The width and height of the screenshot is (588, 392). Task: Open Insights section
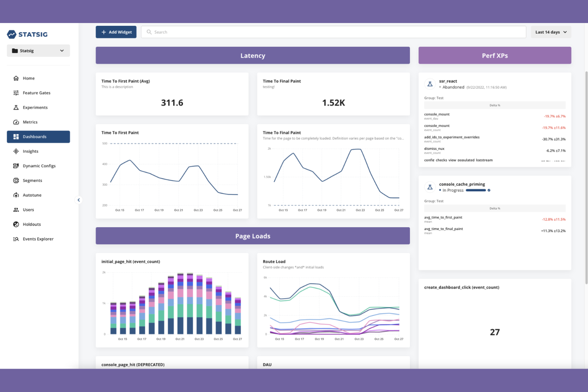pyautogui.click(x=38, y=151)
